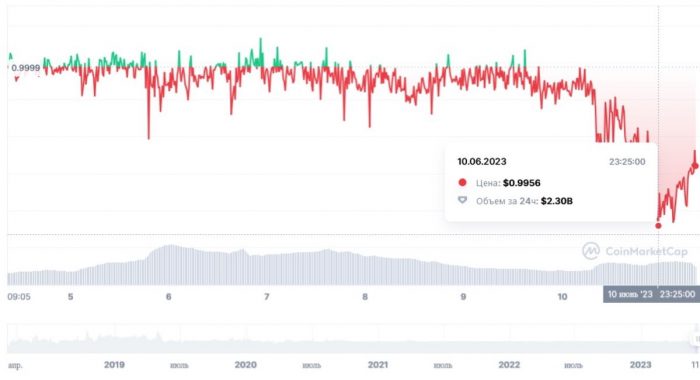Click the 2019 label on the range selector

pyautogui.click(x=114, y=365)
